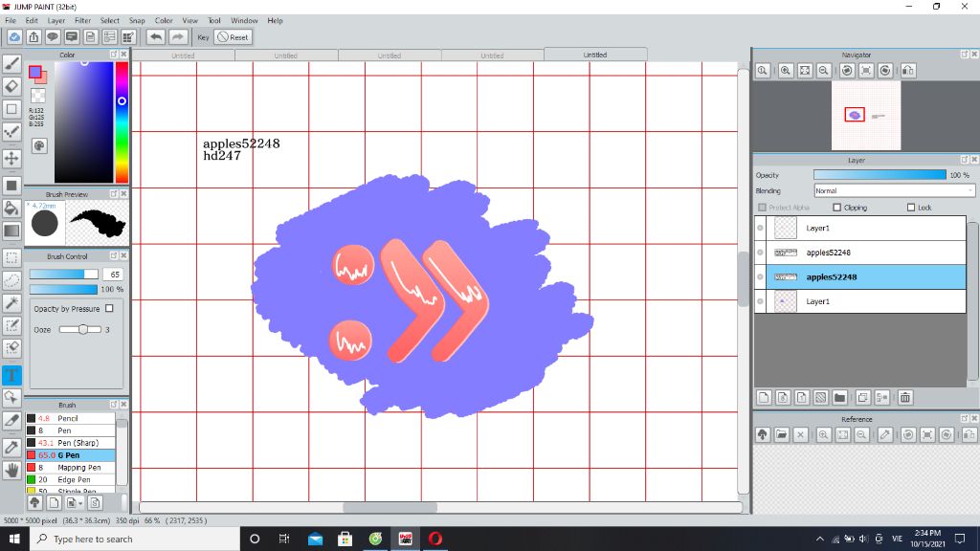The height and width of the screenshot is (551, 980).
Task: Toggle visibility of bottom Layer1
Action: tap(760, 301)
